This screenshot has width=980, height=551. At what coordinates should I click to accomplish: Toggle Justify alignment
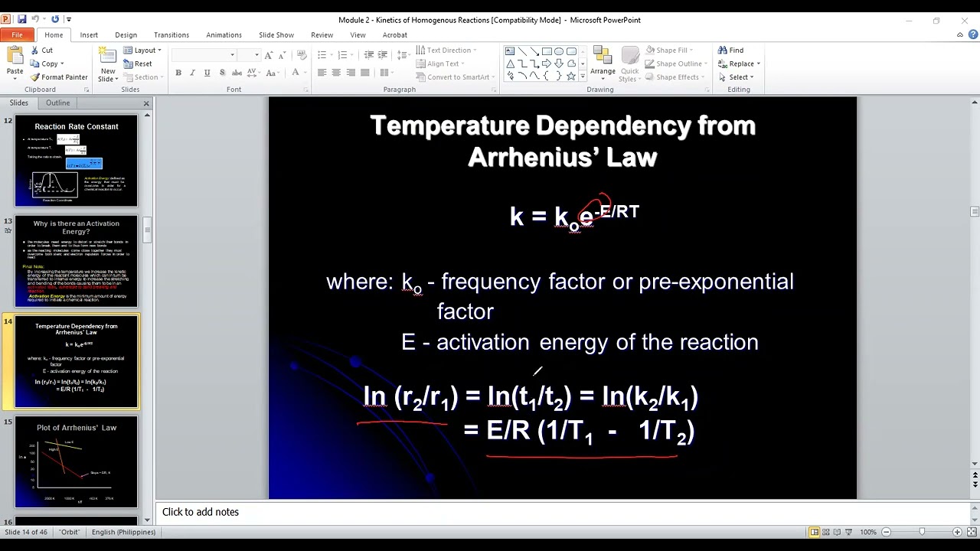(366, 73)
